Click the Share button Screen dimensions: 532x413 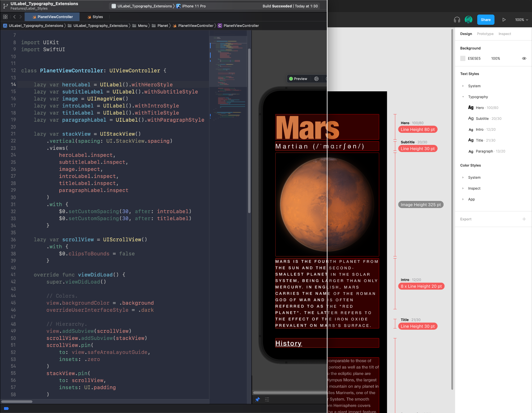pyautogui.click(x=486, y=20)
